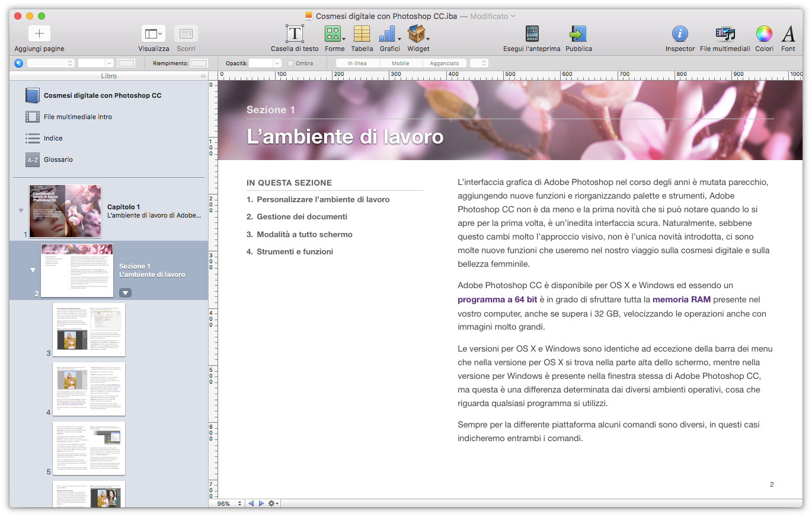Select page 5 thumbnail
Image resolution: width=812 pixels, height=517 pixels.
point(89,448)
